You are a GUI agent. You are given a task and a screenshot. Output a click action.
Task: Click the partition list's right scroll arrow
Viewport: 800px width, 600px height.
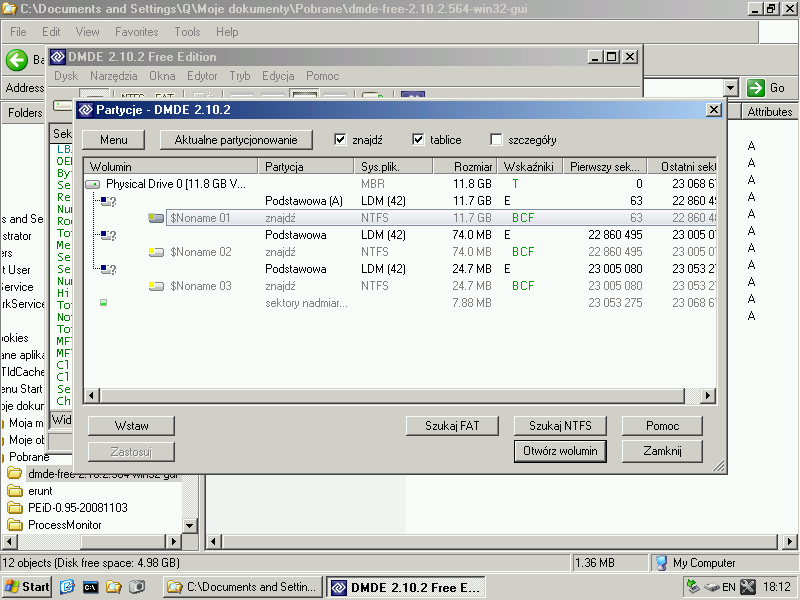tap(708, 395)
